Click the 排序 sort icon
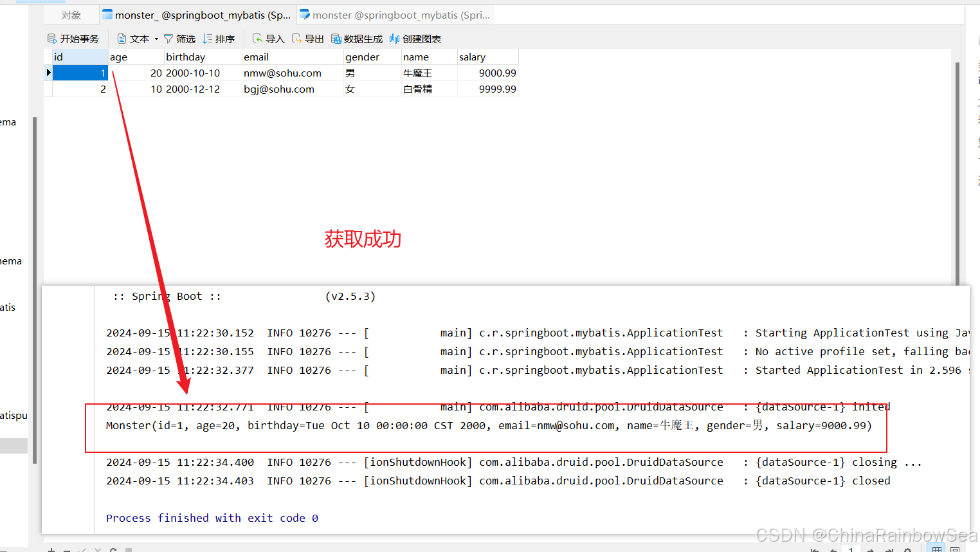The width and height of the screenshot is (980, 552). point(208,39)
